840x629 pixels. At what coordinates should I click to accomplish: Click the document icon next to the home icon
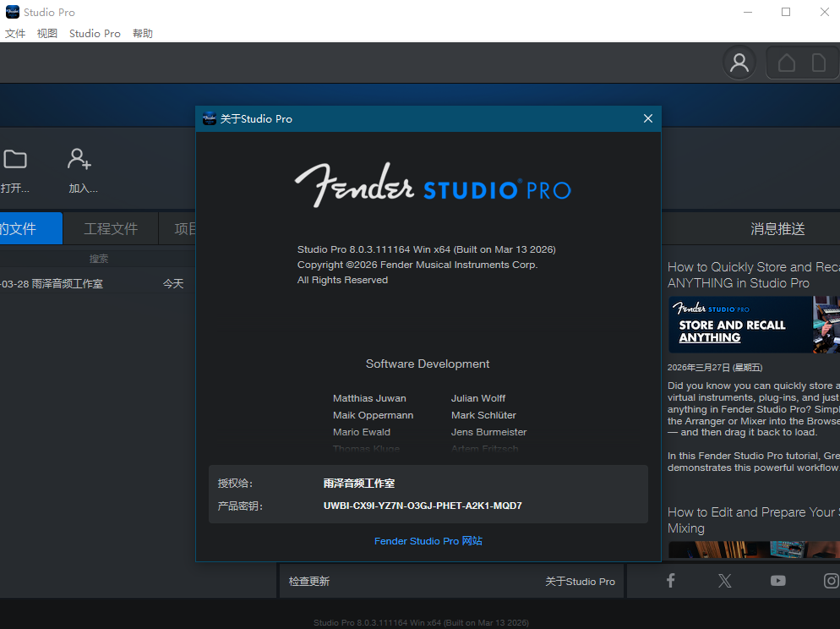pyautogui.click(x=818, y=63)
